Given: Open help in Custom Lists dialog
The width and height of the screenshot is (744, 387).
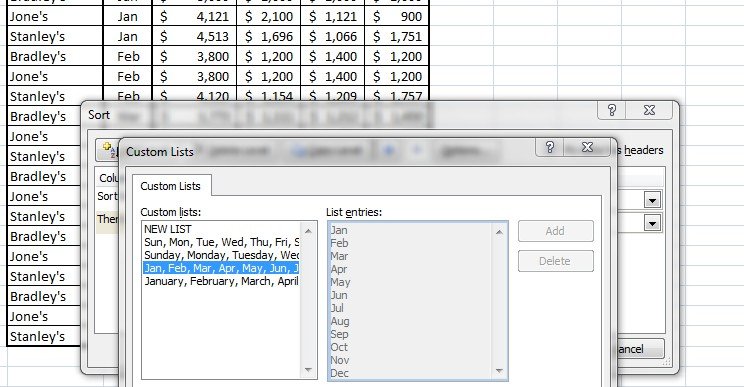Looking at the screenshot, I should pyautogui.click(x=549, y=147).
